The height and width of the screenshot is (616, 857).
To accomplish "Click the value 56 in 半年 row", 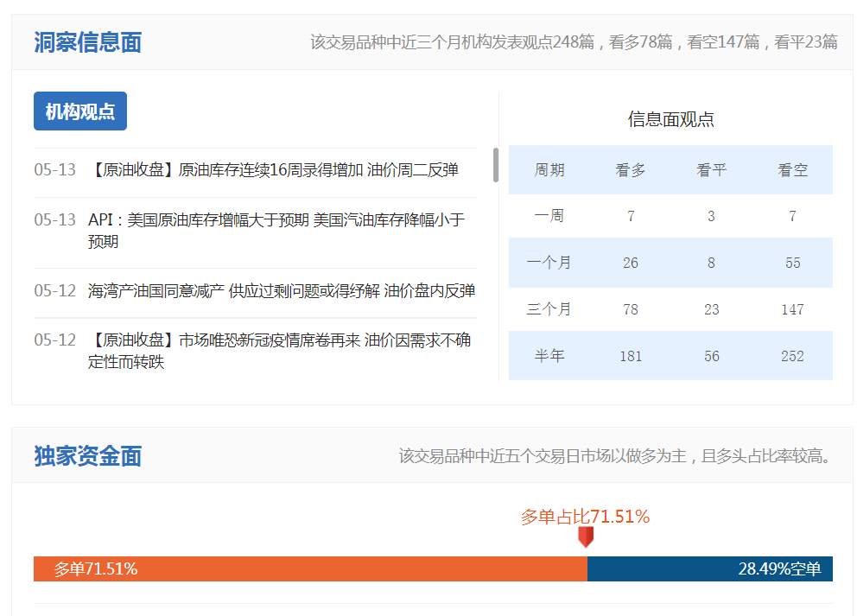I will click(x=711, y=356).
